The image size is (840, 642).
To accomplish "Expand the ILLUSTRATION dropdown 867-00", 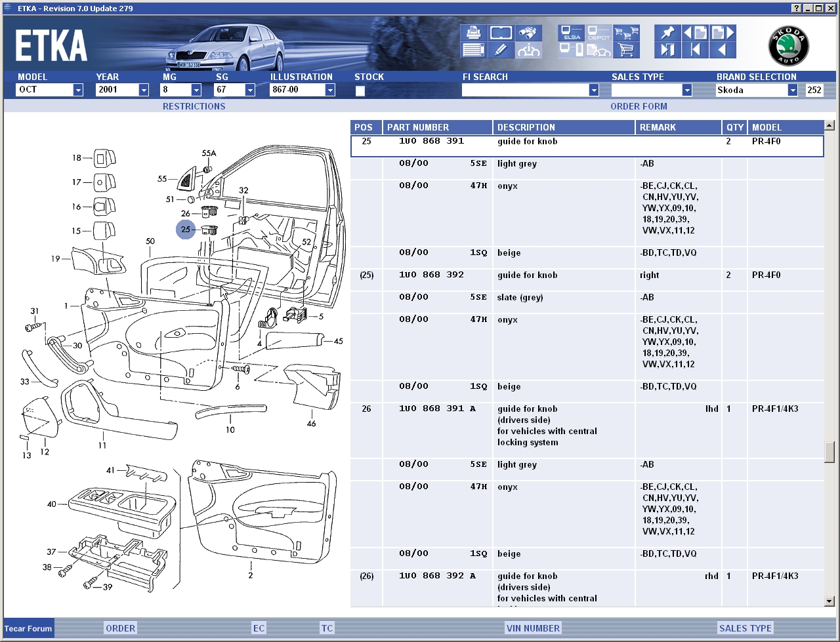I will [x=330, y=90].
